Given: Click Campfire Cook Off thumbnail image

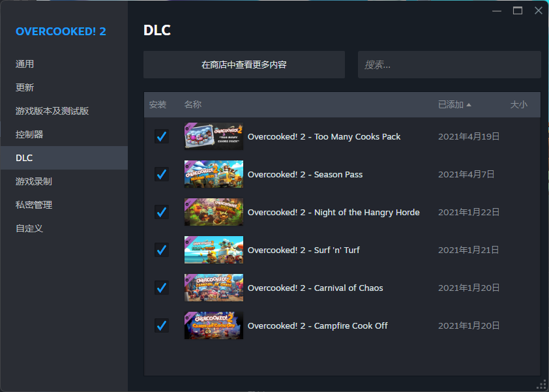Looking at the screenshot, I should click(214, 325).
